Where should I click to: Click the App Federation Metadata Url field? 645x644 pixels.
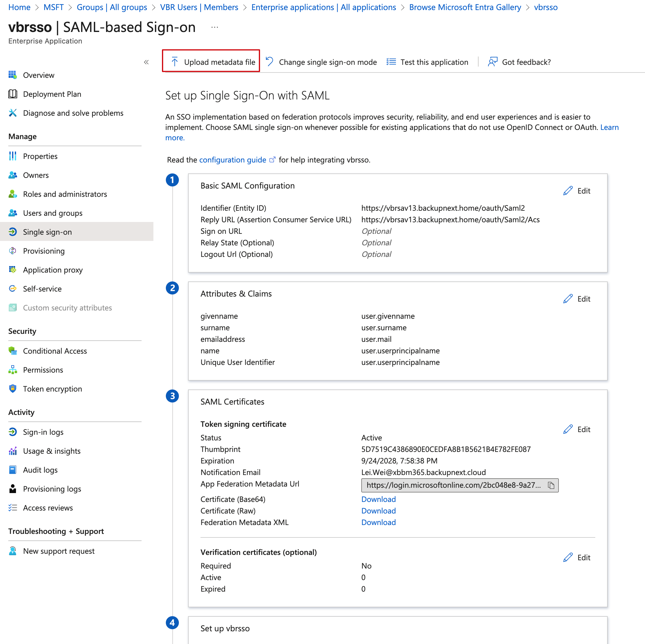coord(453,485)
